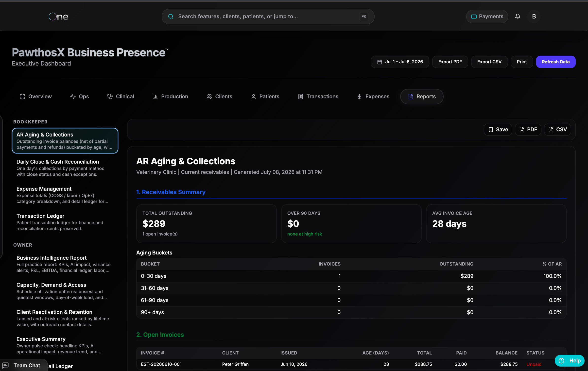588x371 pixels.
Task: Click the Over 90 Days $0 card
Action: coord(351,224)
